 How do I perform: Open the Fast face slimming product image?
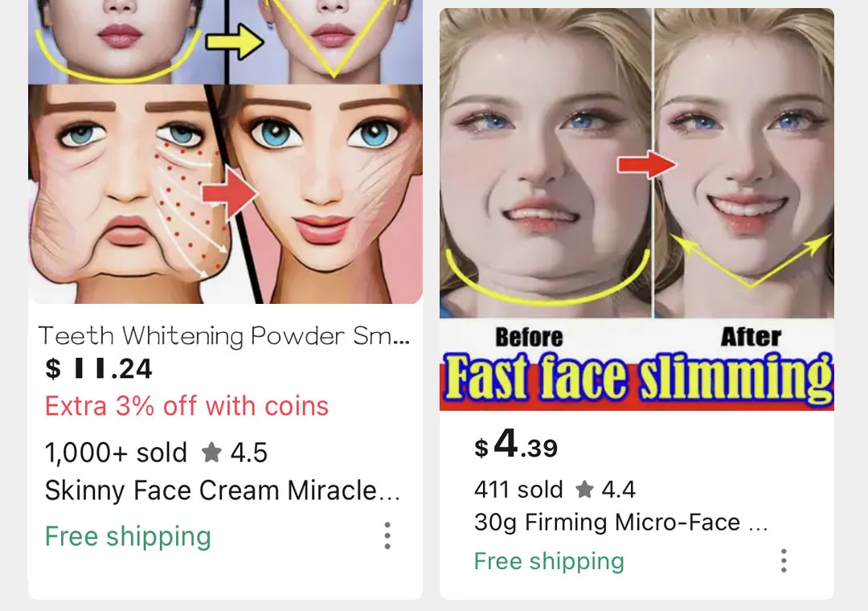[x=637, y=209]
